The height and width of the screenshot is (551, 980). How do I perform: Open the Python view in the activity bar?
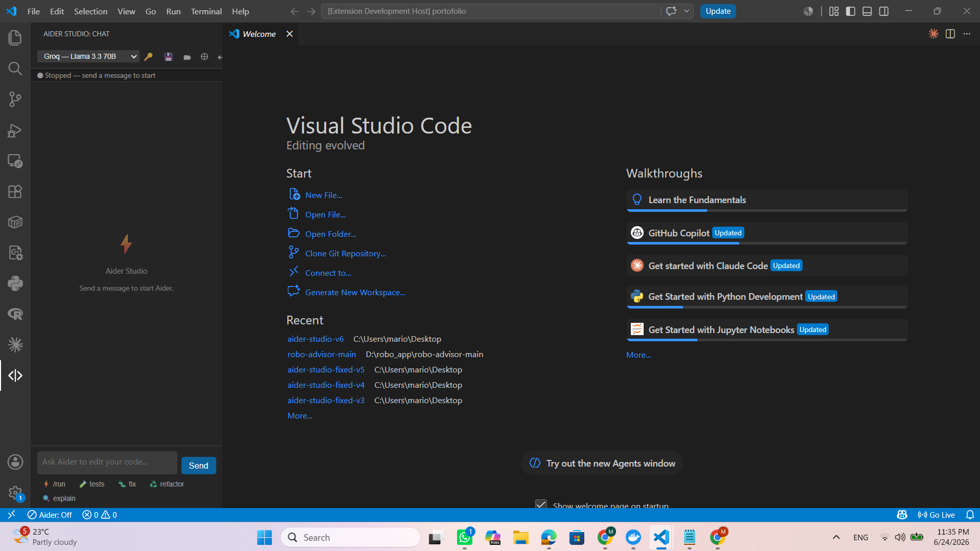tap(15, 283)
